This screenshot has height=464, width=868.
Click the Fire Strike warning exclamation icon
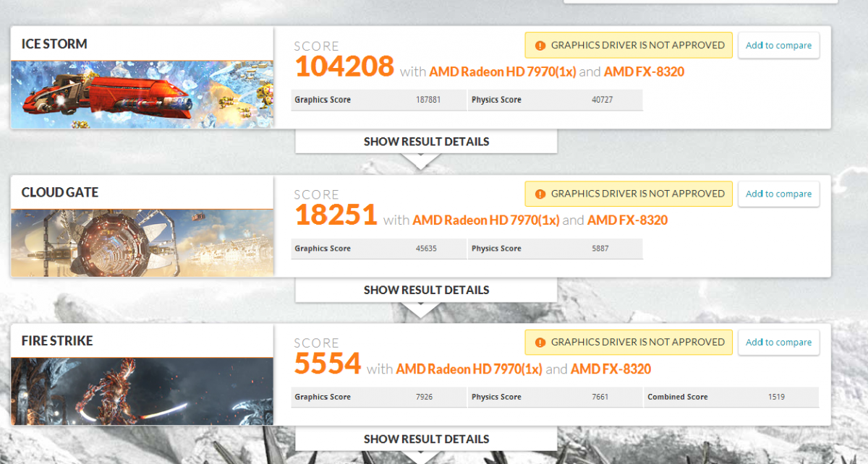(x=540, y=343)
